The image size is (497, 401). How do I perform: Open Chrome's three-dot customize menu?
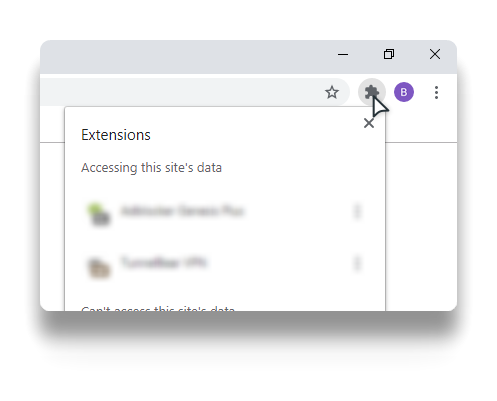click(x=436, y=92)
